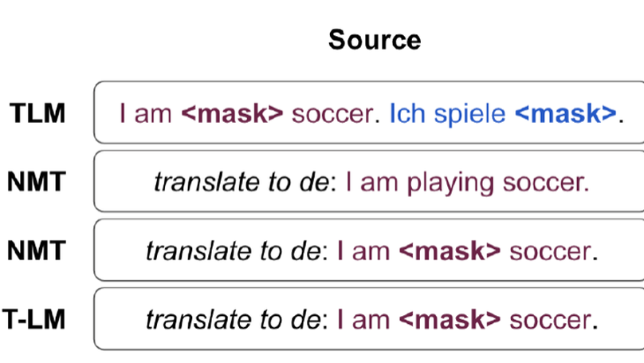Image resolution: width=644 pixels, height=363 pixels.
Task: Click the word "soccer." in the T-LM box
Action: tap(554, 321)
